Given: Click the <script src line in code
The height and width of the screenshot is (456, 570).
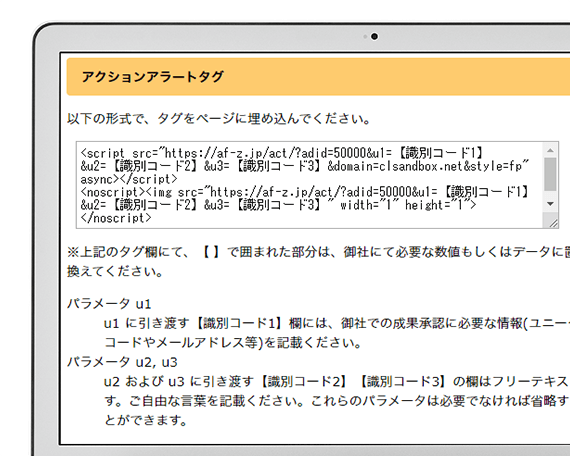Looking at the screenshot, I should click(282, 153).
